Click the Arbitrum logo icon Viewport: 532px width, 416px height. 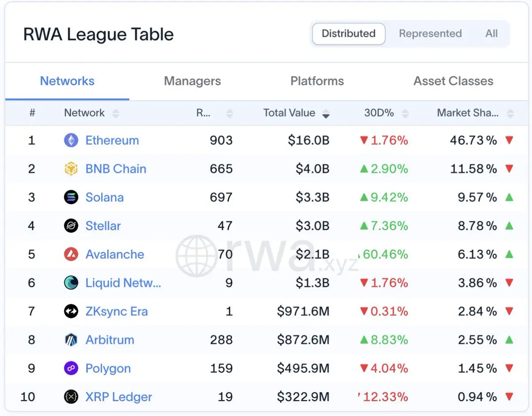[71, 340]
